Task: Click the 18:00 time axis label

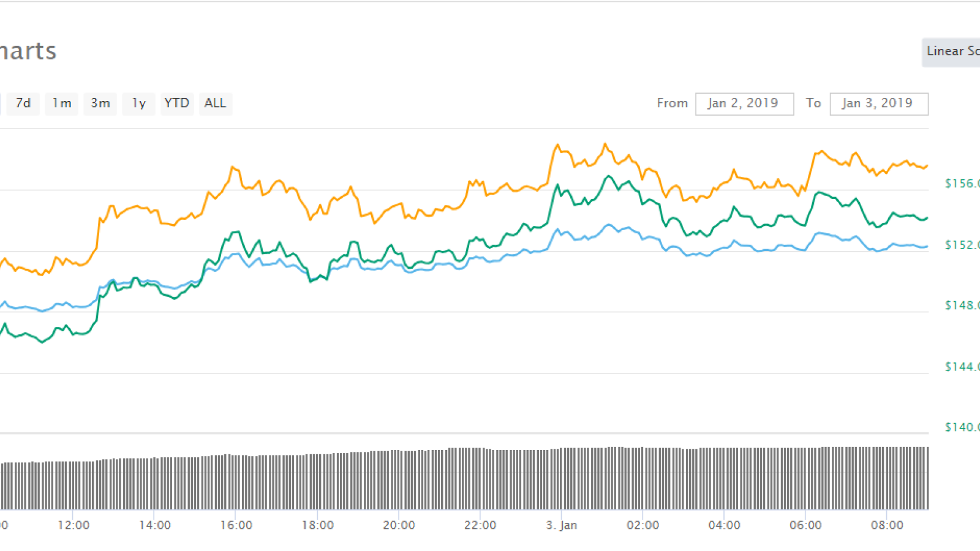Action: tap(318, 525)
